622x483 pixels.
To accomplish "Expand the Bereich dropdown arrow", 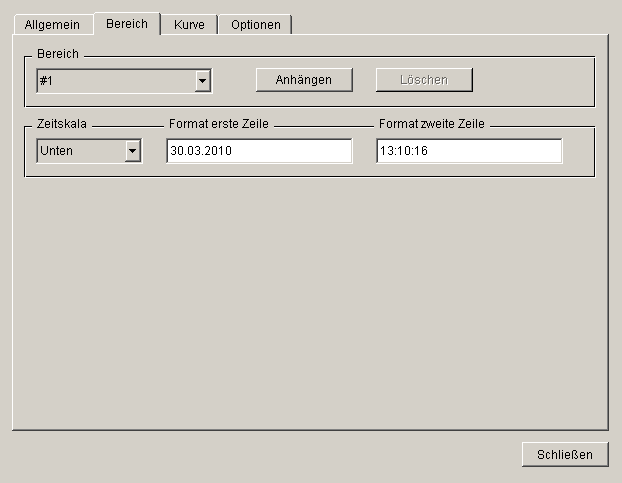I will point(202,81).
